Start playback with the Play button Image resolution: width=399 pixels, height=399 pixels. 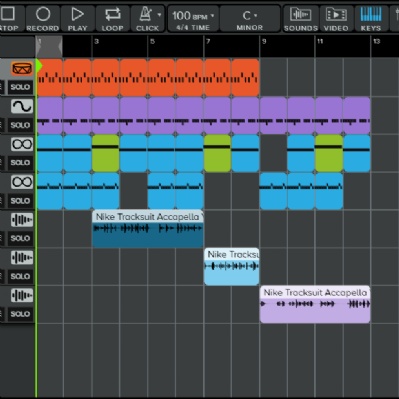pyautogui.click(x=77, y=19)
